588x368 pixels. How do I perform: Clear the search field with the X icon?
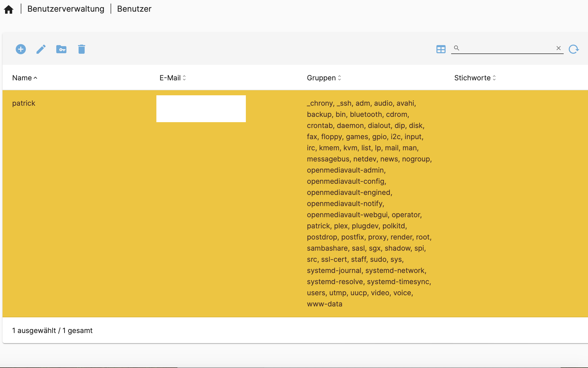559,48
